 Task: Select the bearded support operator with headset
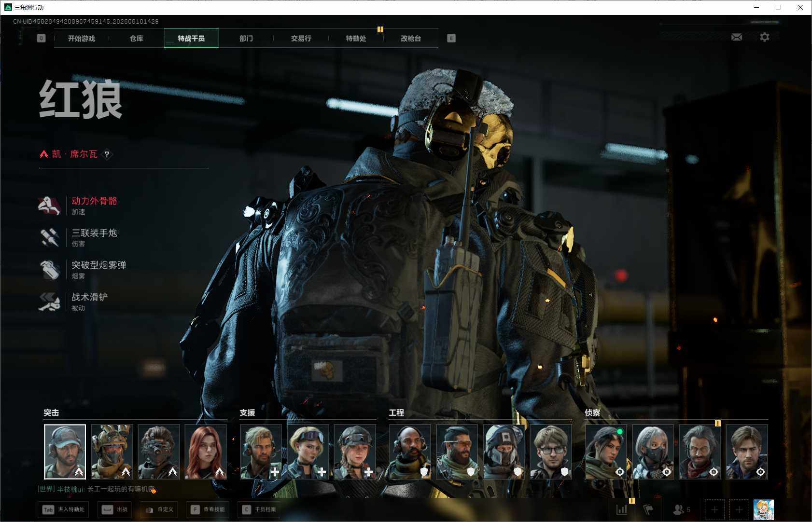coord(261,452)
